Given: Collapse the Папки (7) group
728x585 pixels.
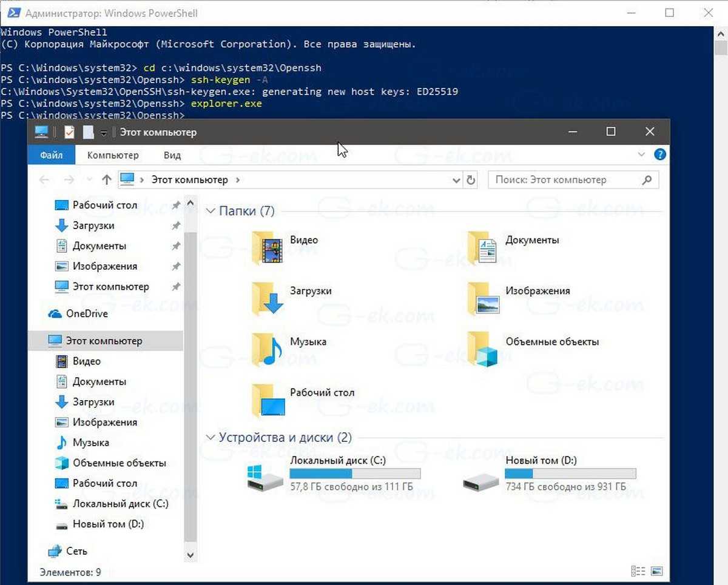Looking at the screenshot, I should pos(211,211).
